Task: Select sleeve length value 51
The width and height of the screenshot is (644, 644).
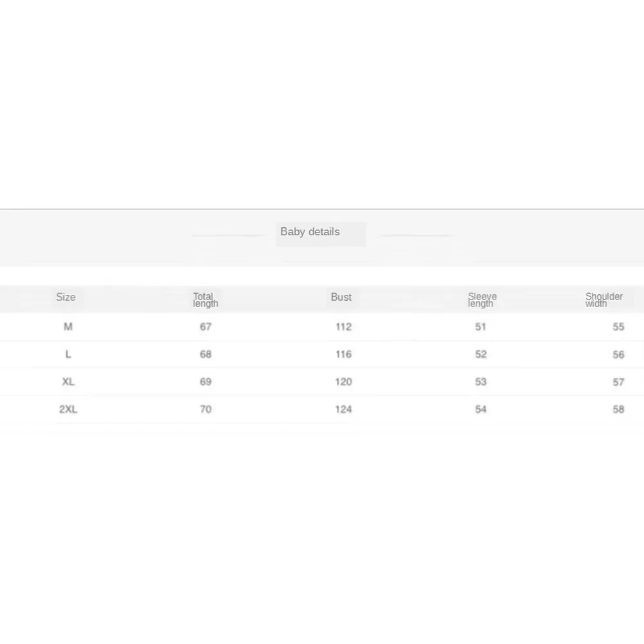Action: [x=481, y=327]
